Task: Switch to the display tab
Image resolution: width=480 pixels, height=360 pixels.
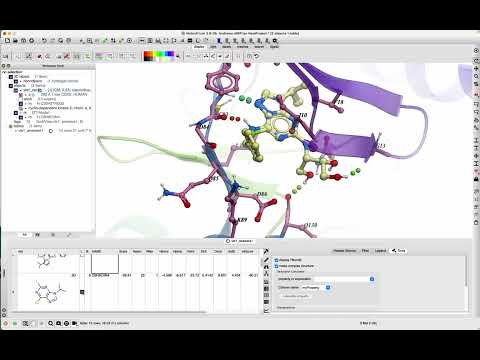Action: tap(199, 47)
